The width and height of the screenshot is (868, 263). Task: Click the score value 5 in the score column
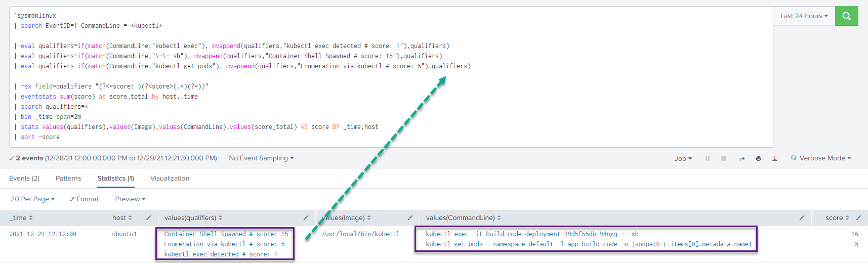[x=856, y=244]
